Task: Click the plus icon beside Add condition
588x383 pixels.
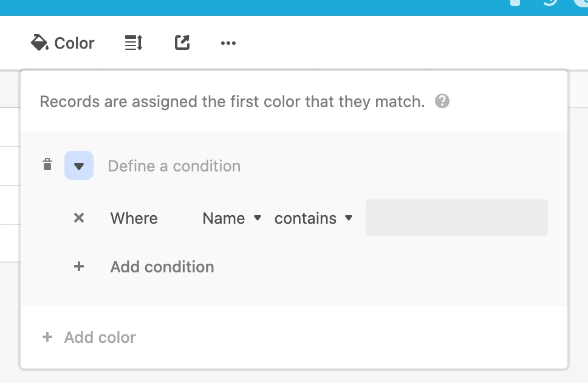Action: 79,267
